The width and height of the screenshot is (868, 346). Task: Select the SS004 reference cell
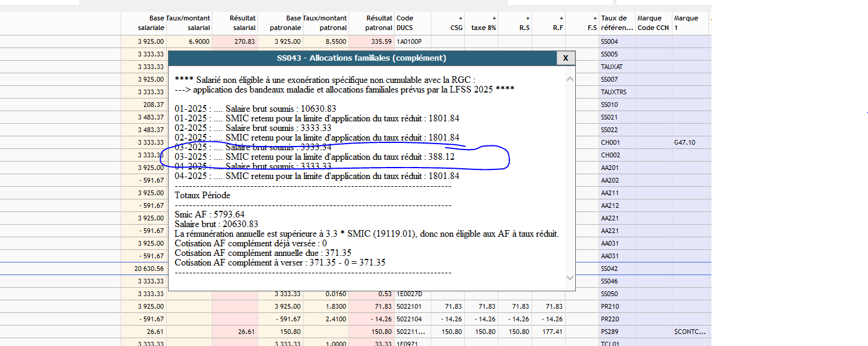tap(617, 41)
